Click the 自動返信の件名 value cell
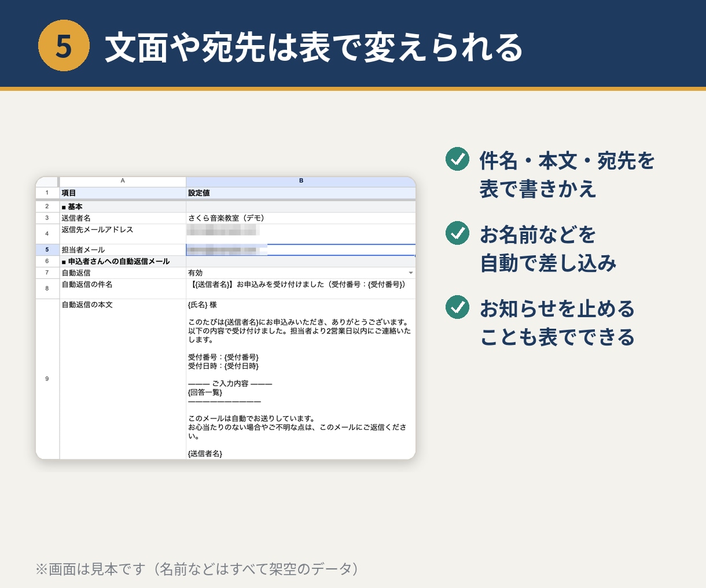Image resolution: width=706 pixels, height=588 pixels. click(x=301, y=289)
